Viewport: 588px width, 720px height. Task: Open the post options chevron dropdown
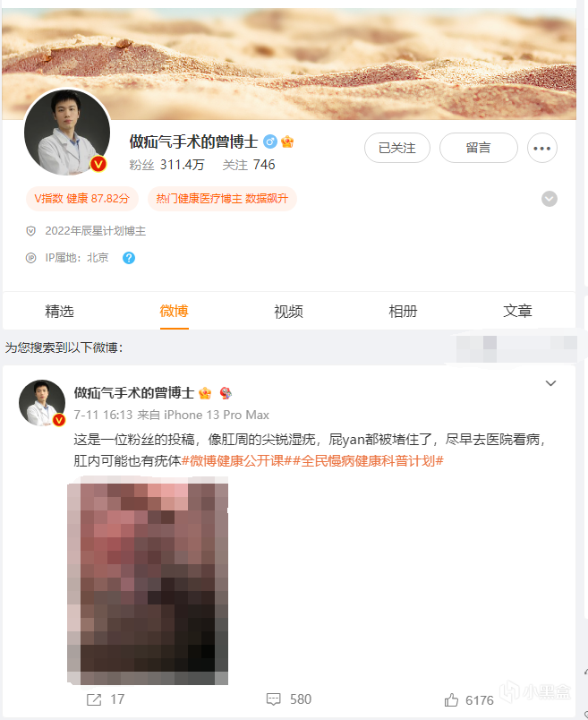(x=550, y=383)
